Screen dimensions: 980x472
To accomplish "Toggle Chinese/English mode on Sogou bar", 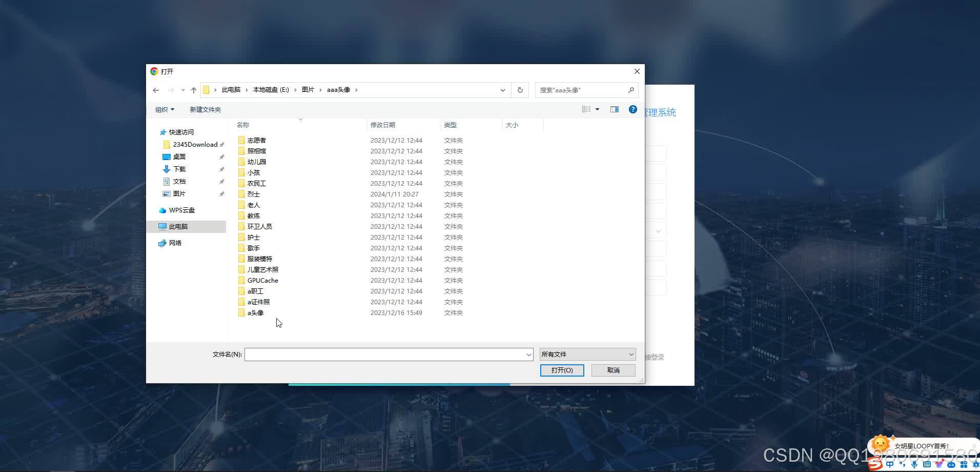I will [890, 465].
